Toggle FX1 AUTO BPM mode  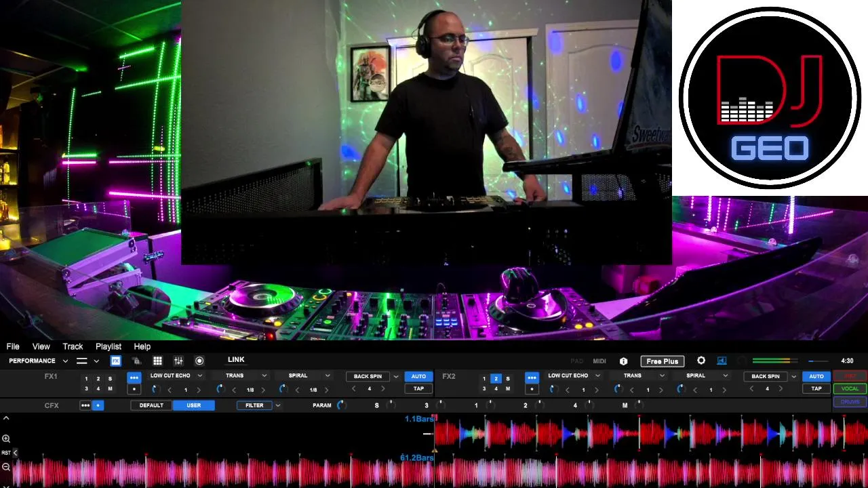click(418, 377)
